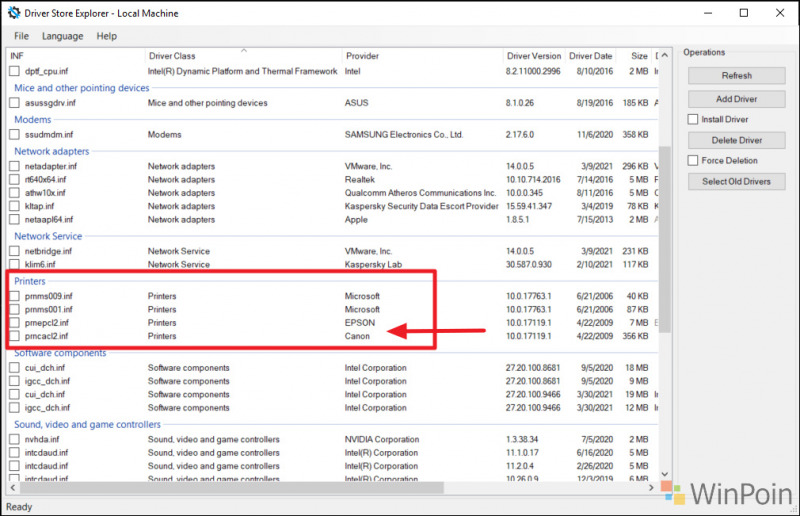Click the Canon provider cell
Image resolution: width=800 pixels, height=516 pixels.
point(357,336)
